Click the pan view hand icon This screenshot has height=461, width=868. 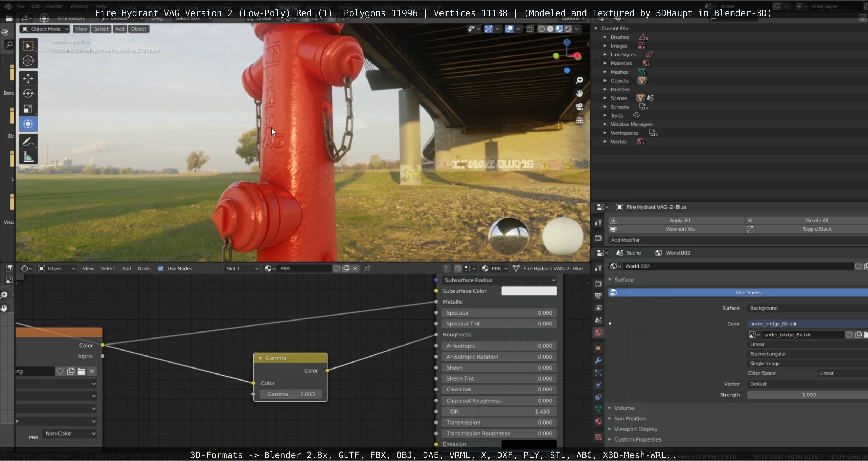click(x=579, y=94)
